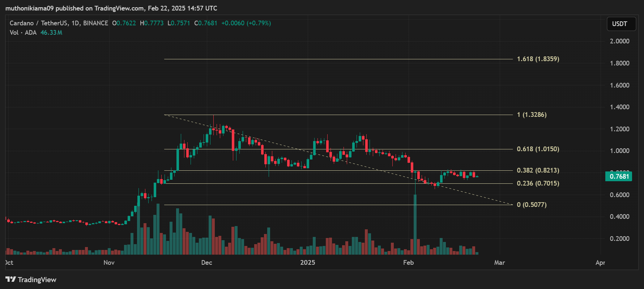Click the 2.0000 price axis label
Viewport: 644px width, 289px height.
pyautogui.click(x=620, y=41)
